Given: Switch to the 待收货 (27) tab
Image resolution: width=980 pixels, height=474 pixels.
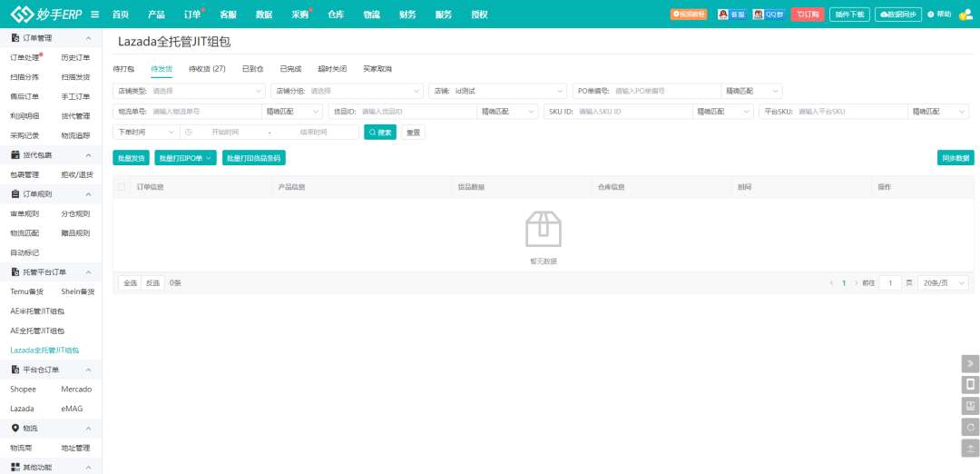Looking at the screenshot, I should click(207, 69).
